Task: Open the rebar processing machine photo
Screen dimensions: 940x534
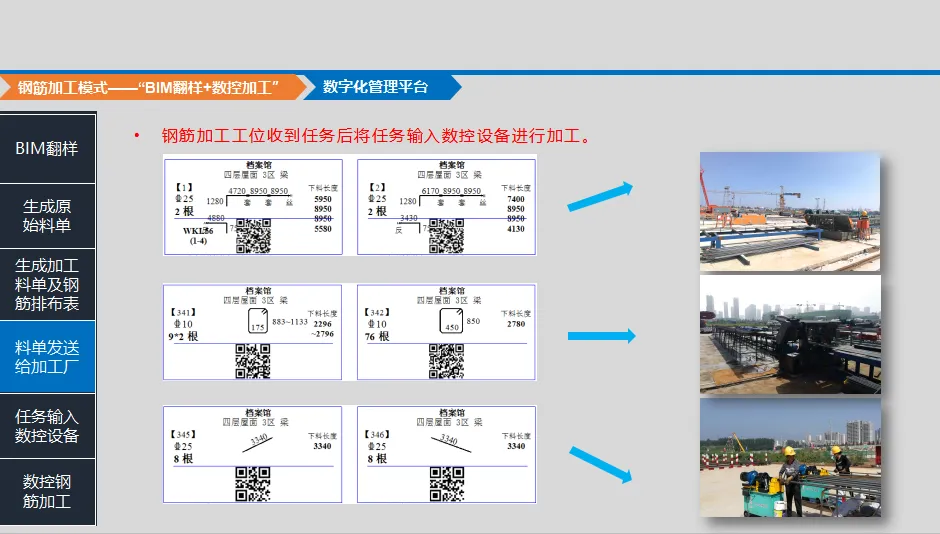Action: point(790,334)
